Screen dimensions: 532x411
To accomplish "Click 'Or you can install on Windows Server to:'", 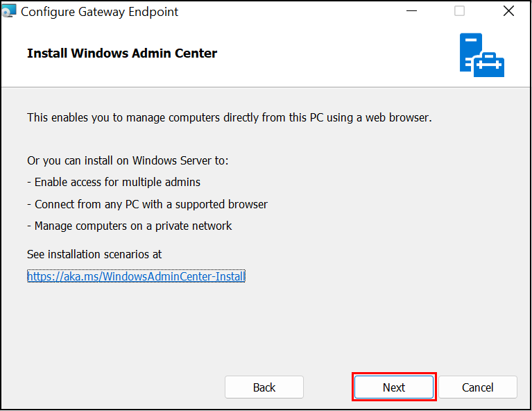I will (128, 160).
